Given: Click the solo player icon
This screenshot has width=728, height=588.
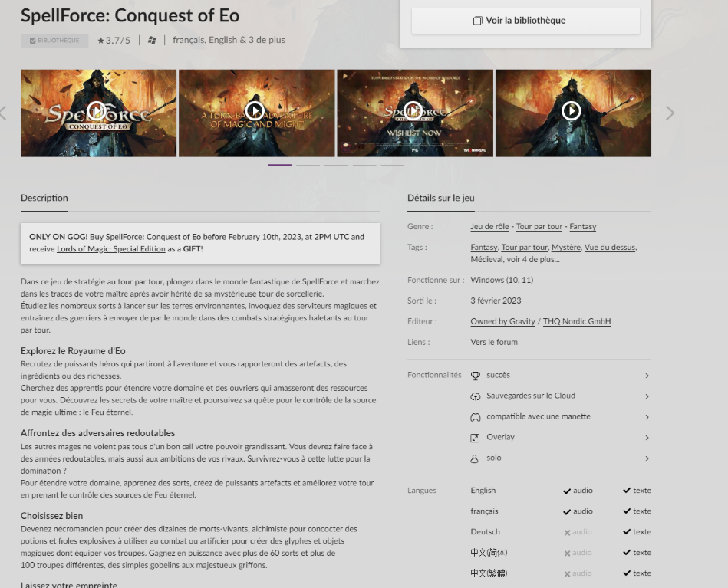Looking at the screenshot, I should (x=475, y=458).
